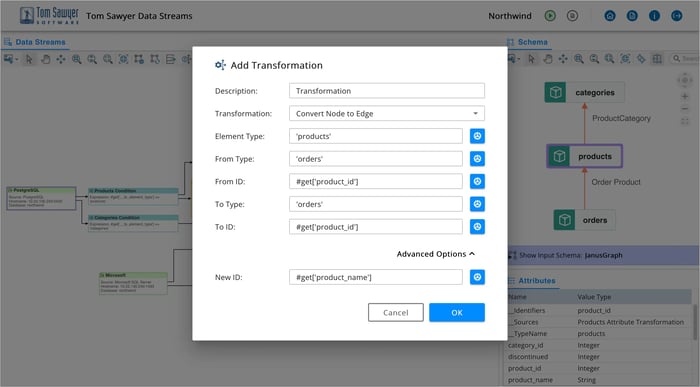Click the Order Product edge label
700x387 pixels.
616,182
